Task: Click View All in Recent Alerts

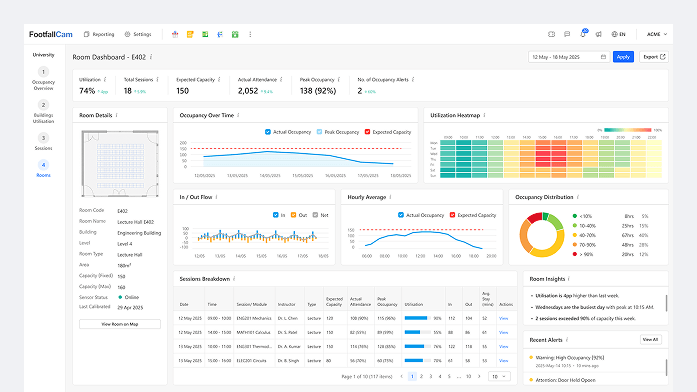Action: point(650,340)
